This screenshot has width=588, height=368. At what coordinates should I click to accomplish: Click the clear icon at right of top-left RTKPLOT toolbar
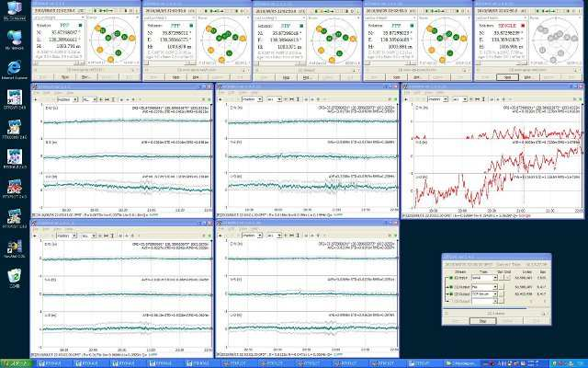pos(204,99)
